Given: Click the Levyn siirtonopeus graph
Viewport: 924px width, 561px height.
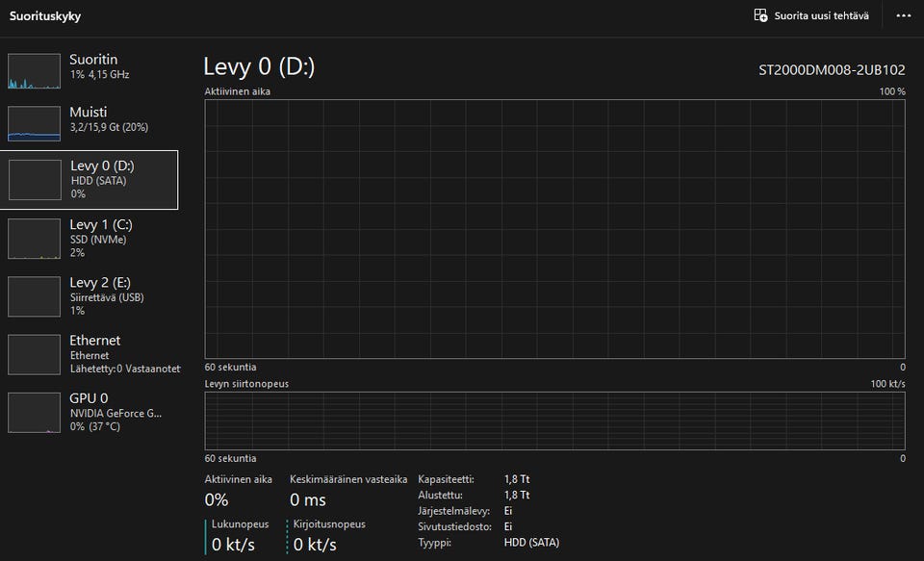Looking at the screenshot, I should [554, 421].
